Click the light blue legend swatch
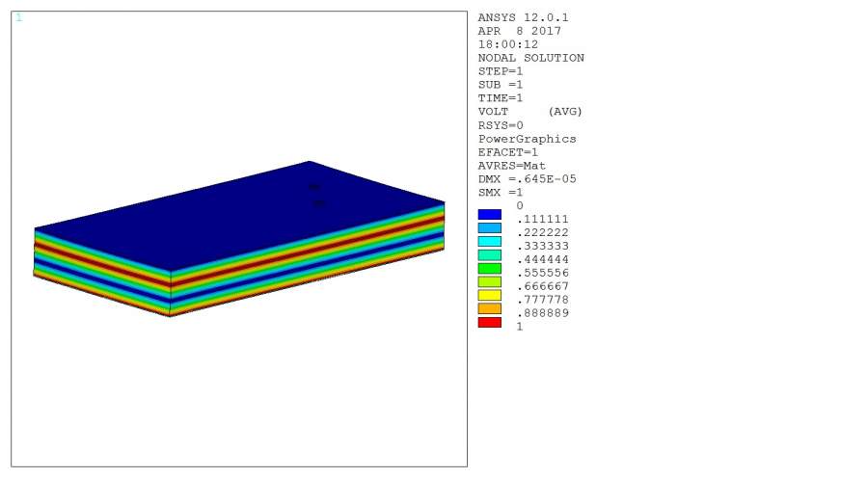The height and width of the screenshot is (478, 868). (x=489, y=228)
